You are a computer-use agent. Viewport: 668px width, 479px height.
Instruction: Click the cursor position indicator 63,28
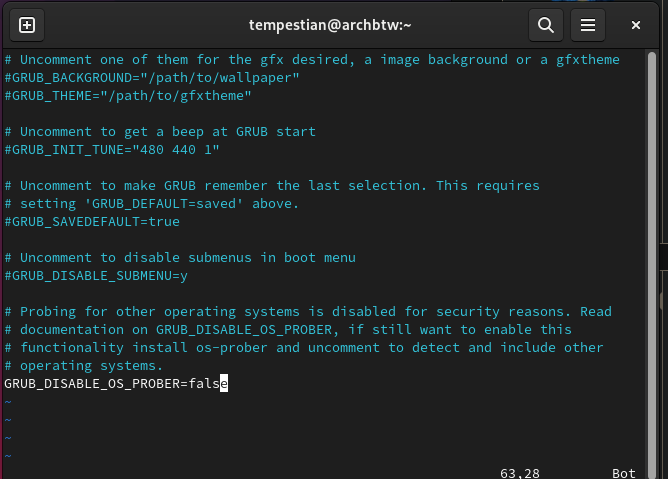coord(520,471)
